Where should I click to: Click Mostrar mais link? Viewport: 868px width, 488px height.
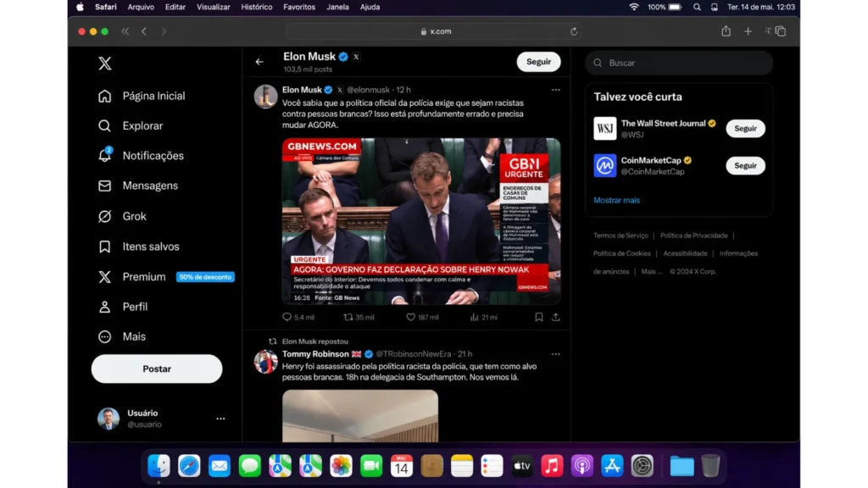click(x=616, y=200)
